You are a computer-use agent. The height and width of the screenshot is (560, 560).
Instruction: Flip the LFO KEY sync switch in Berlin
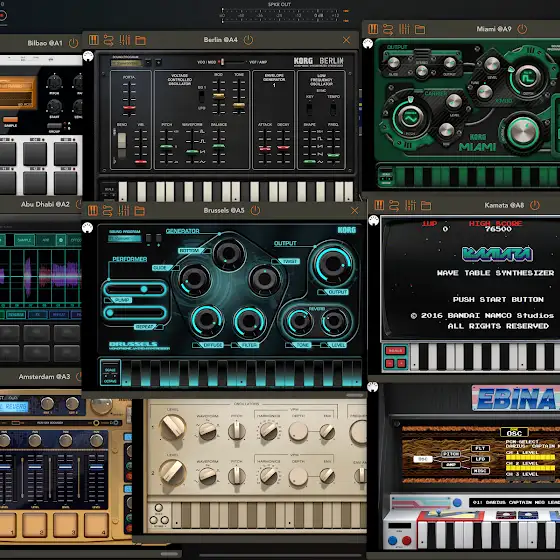[309, 109]
